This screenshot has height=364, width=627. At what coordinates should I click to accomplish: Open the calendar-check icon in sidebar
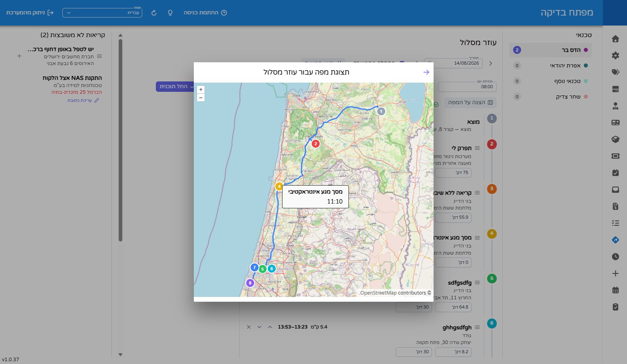(615, 173)
